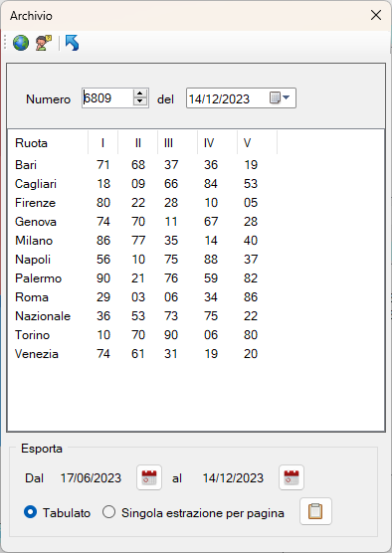This screenshot has height=553, width=392.
Task: Click the person help icon in toolbar
Action: coord(44,43)
